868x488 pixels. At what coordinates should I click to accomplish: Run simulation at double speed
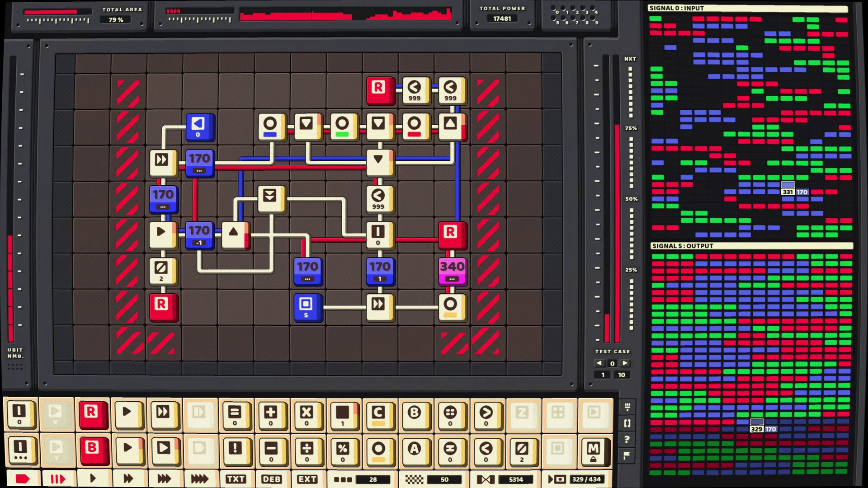coord(128,479)
